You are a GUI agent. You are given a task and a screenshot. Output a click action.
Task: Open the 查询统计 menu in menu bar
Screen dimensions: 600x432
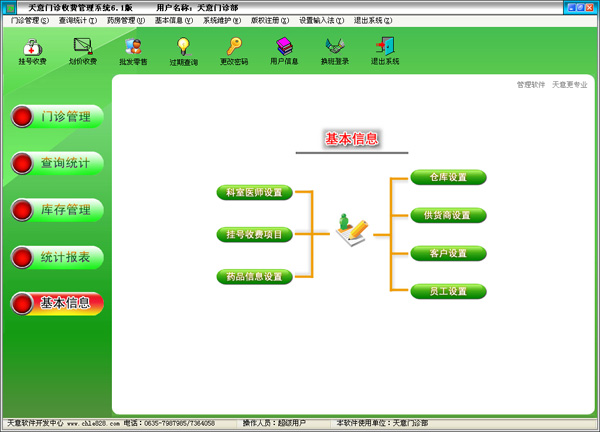click(77, 20)
